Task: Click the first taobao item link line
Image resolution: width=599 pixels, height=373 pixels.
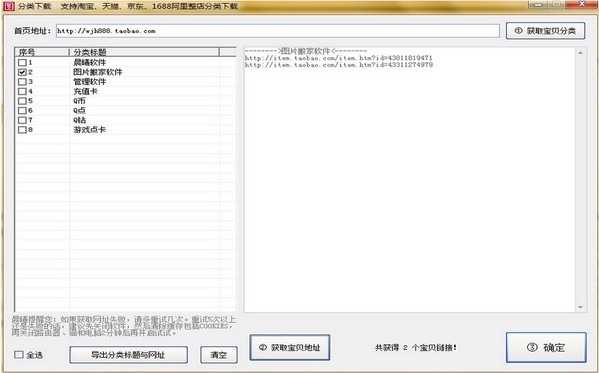Action: coord(338,58)
